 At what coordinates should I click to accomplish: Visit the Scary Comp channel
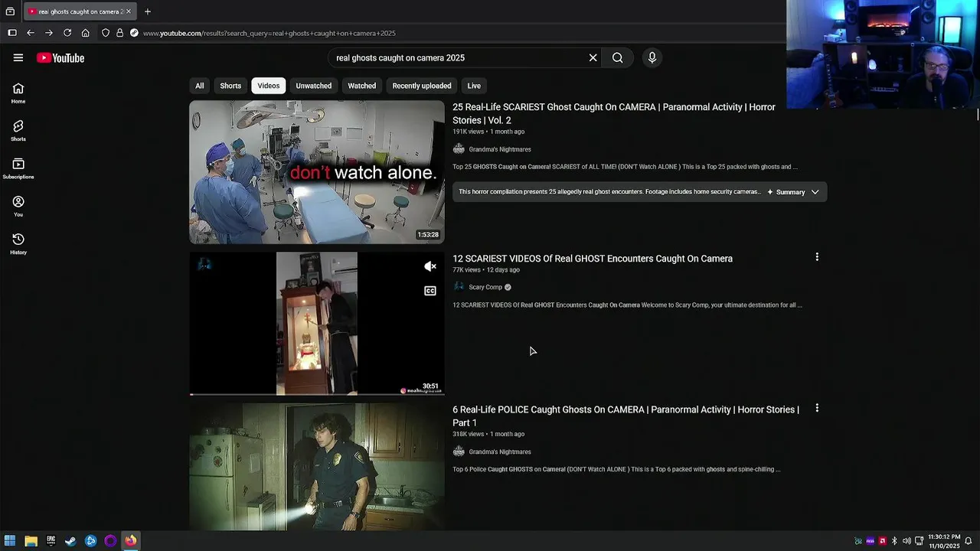[x=485, y=287]
